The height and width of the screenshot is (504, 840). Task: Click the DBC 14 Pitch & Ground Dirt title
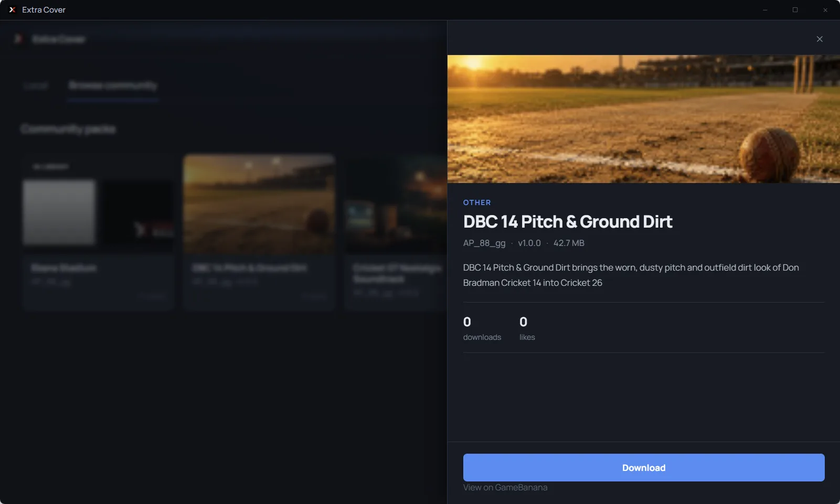click(x=568, y=222)
